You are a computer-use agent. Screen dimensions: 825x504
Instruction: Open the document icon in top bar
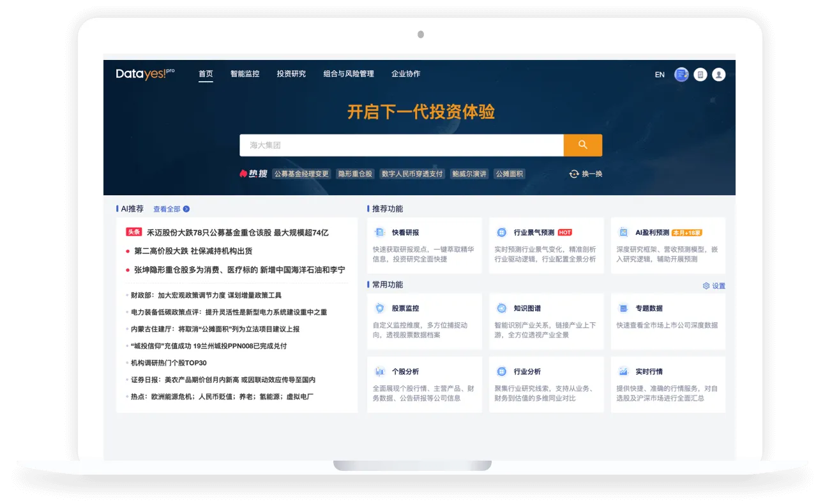click(700, 75)
